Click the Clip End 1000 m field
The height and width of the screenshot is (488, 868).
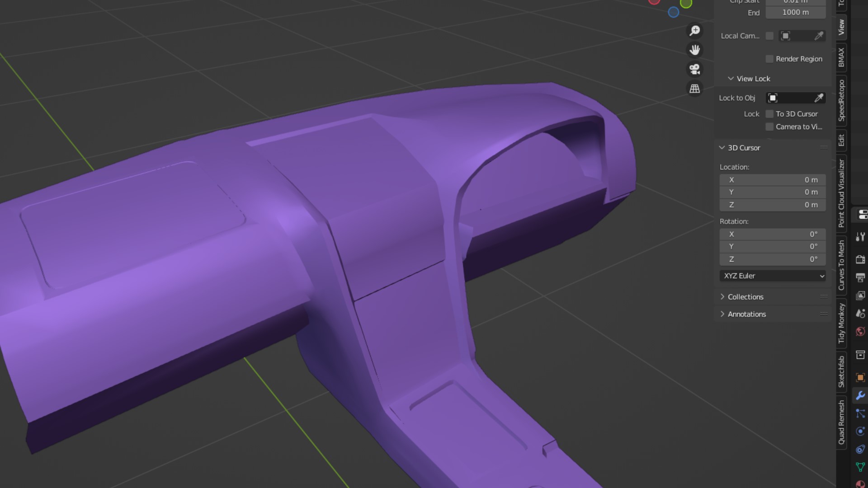click(795, 13)
